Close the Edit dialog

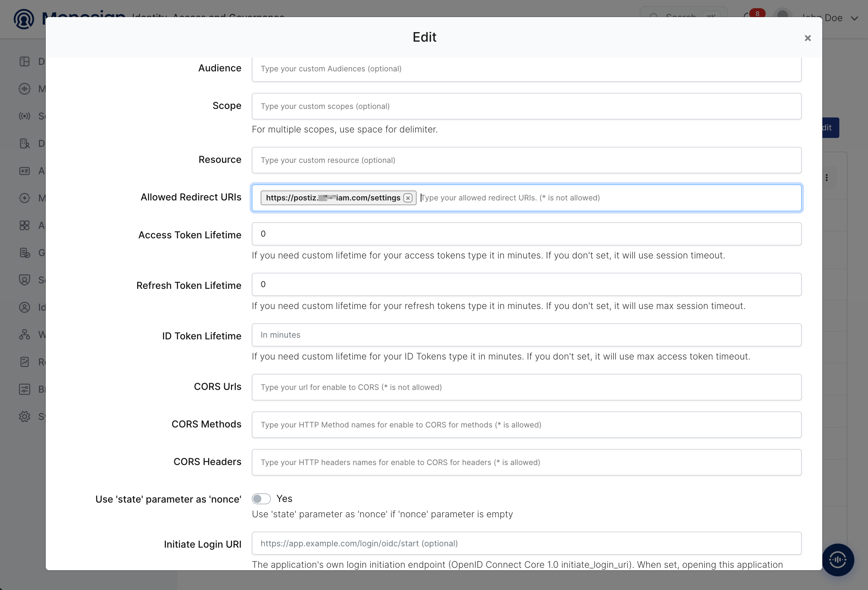808,38
